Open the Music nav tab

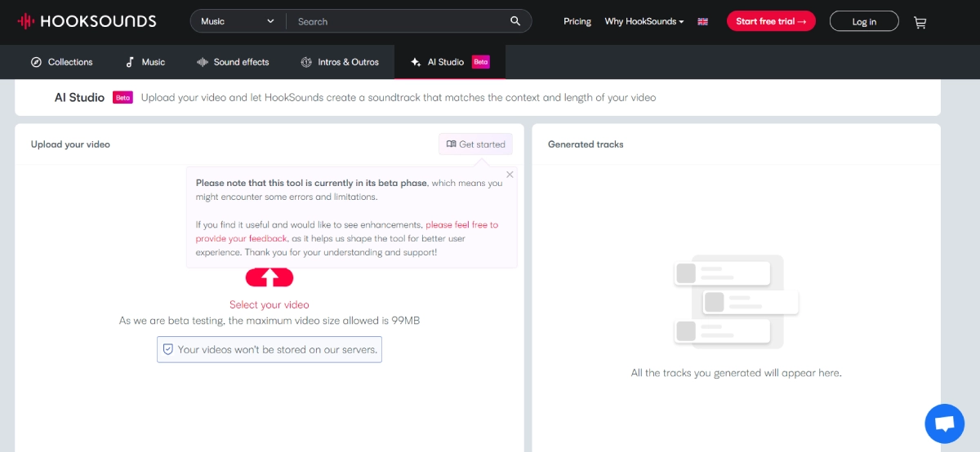click(x=145, y=62)
